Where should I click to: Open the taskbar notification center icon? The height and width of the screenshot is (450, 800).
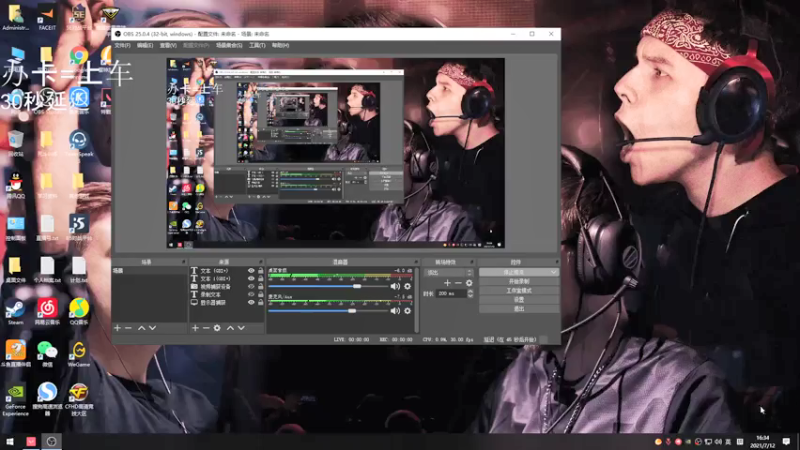[x=786, y=441]
